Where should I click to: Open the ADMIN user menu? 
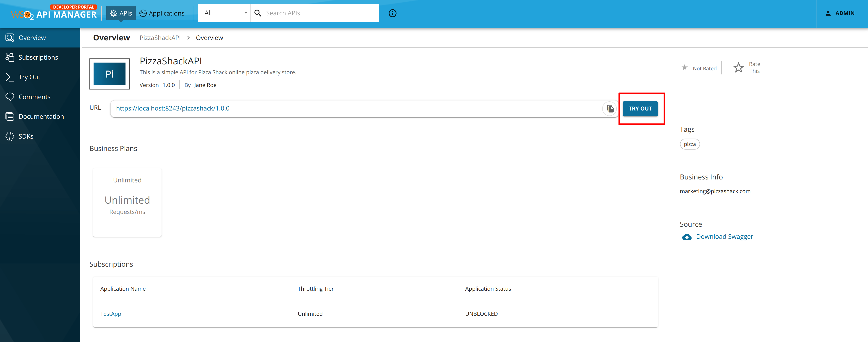click(x=840, y=13)
